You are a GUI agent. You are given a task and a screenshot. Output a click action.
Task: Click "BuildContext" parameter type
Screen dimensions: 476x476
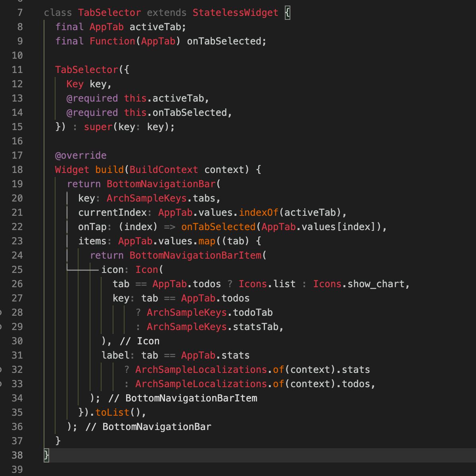pyautogui.click(x=164, y=170)
